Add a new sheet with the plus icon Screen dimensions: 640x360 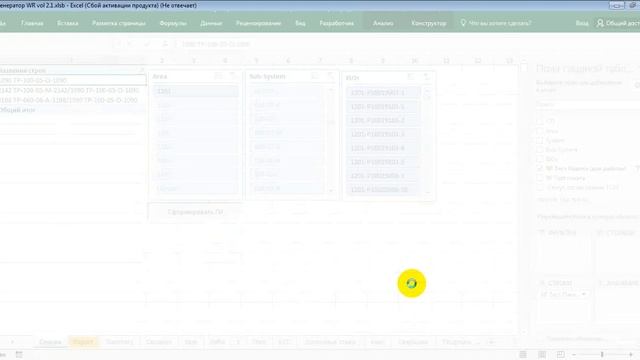tap(491, 342)
